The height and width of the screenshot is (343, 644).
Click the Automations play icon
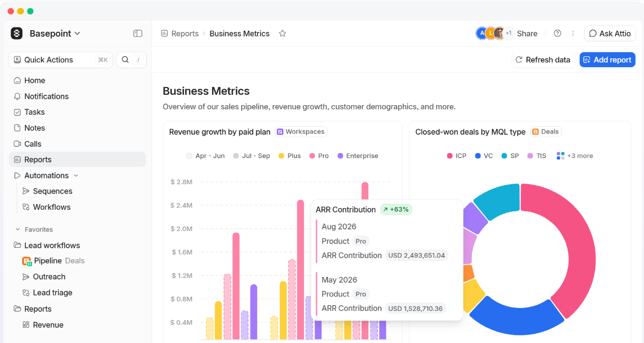click(17, 175)
